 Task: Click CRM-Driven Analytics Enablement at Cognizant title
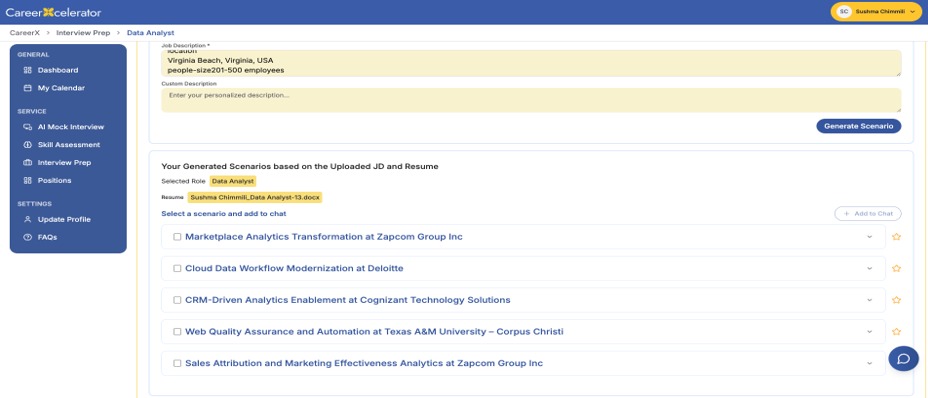pos(347,300)
